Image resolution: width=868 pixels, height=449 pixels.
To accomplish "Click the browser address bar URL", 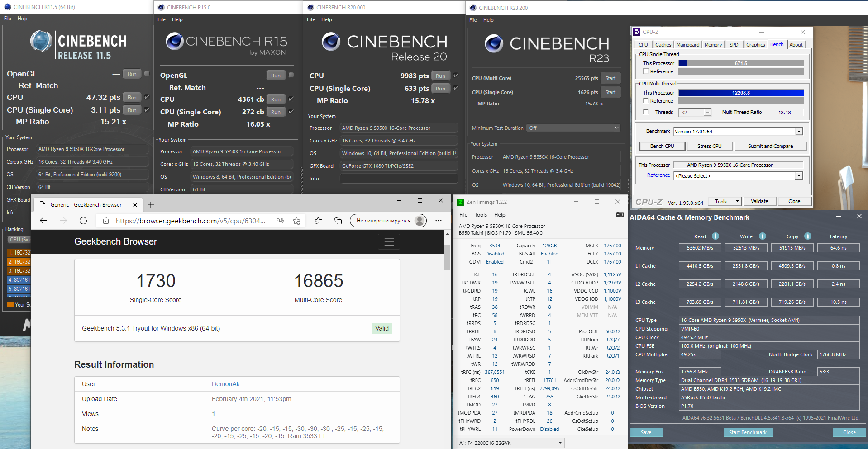I will pos(191,221).
